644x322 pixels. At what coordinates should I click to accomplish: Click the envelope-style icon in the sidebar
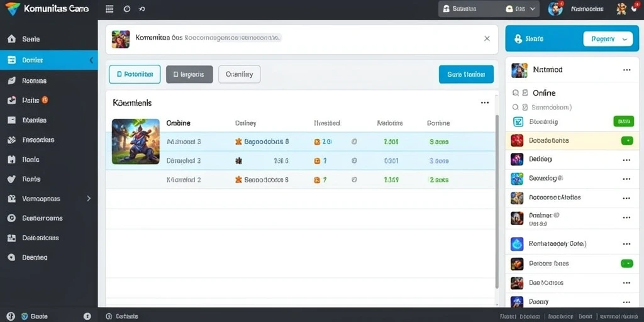coord(11,120)
